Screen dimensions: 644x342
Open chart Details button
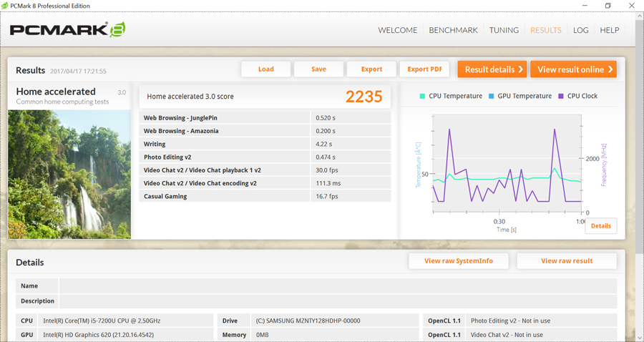(600, 226)
